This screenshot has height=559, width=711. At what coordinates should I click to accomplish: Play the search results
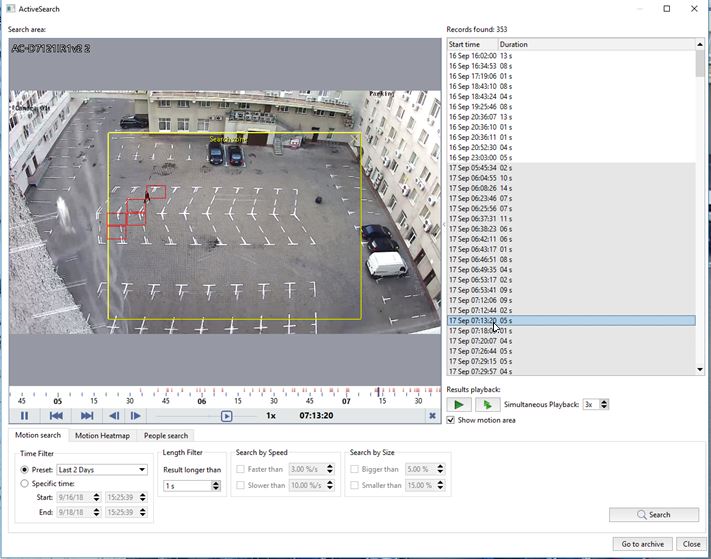tap(459, 404)
